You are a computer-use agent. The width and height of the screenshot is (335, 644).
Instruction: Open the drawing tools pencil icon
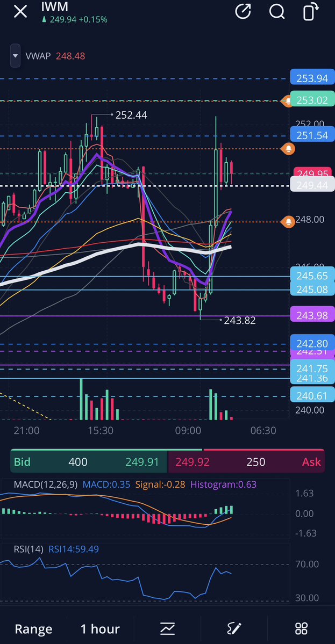coord(234,628)
